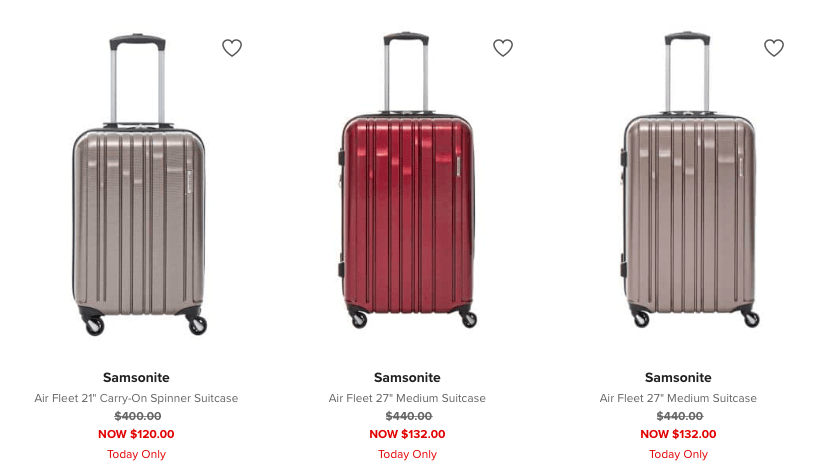This screenshot has width=828, height=469.
Task: Click Samsonite brand above the Carry-On Spinner title
Action: (136, 378)
